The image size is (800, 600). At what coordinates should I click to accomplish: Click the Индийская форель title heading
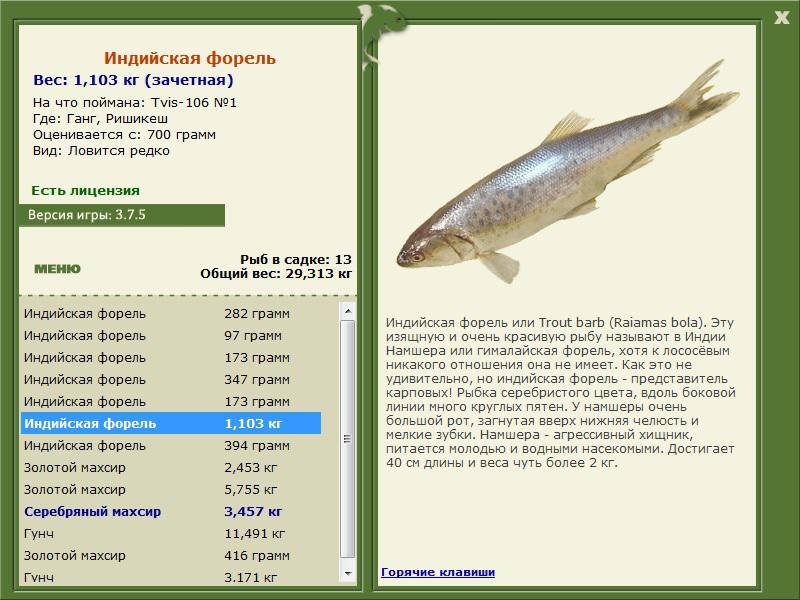[190, 58]
